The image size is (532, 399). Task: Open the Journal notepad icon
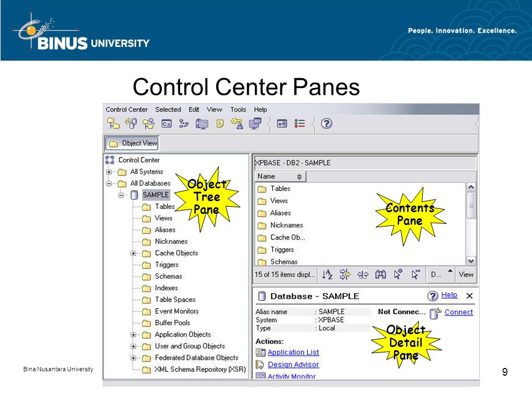point(220,124)
